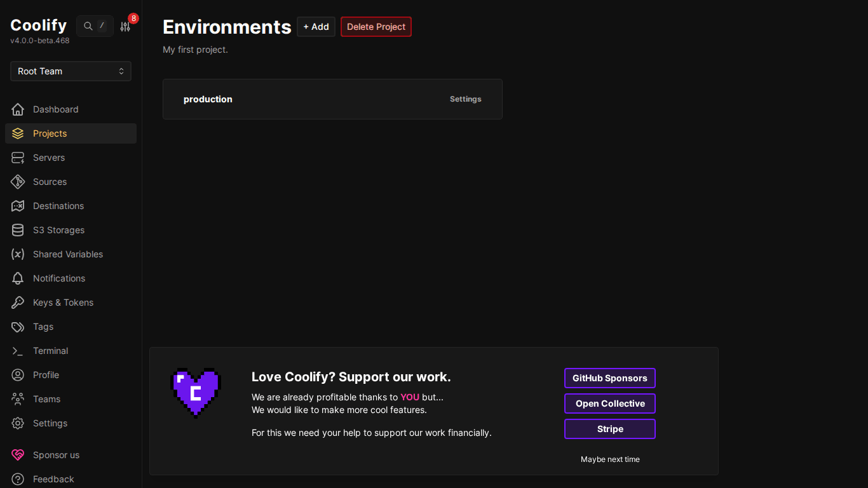Add a new environment with + Add

tap(316, 27)
